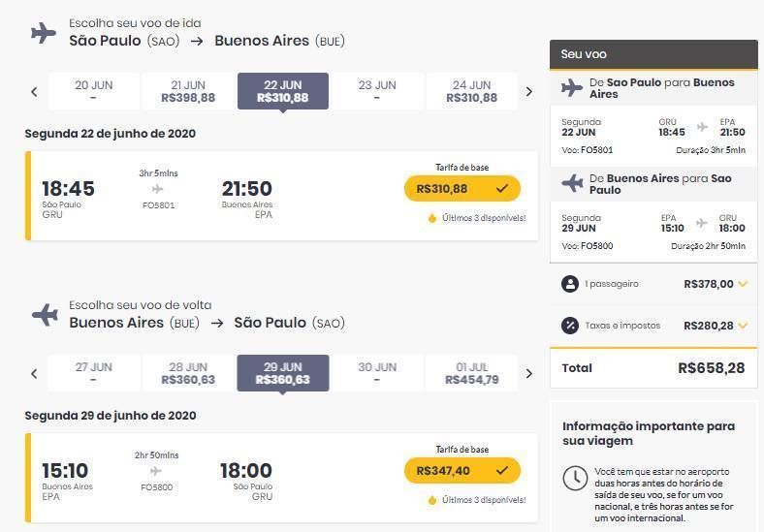This screenshot has width=764, height=532.
Task: Click the clock icon in important information box
Action: tap(575, 478)
